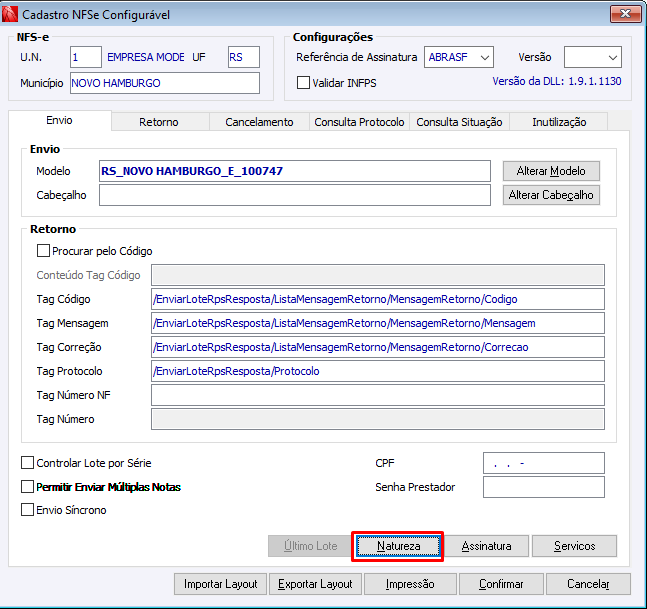Click the Alterar Modelo button
The height and width of the screenshot is (609, 647).
[551, 171]
